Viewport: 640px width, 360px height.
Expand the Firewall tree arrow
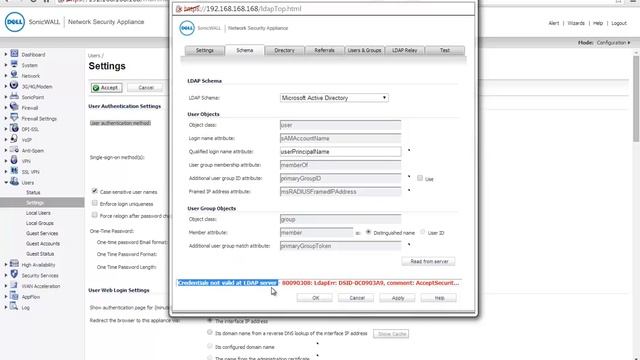tap(6, 107)
